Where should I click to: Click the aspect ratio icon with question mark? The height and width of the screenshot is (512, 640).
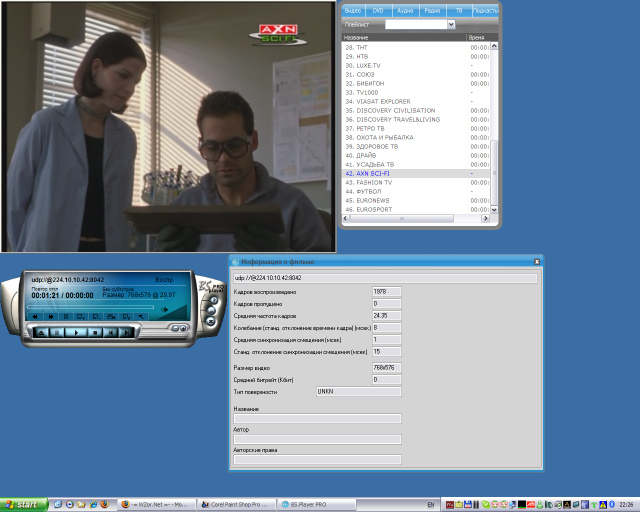[x=127, y=316]
